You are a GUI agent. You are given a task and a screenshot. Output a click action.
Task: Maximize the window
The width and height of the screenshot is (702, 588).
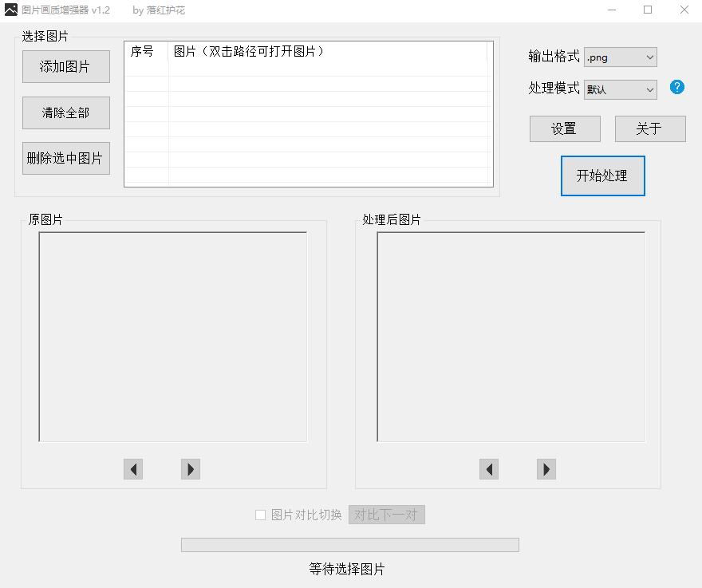point(648,10)
